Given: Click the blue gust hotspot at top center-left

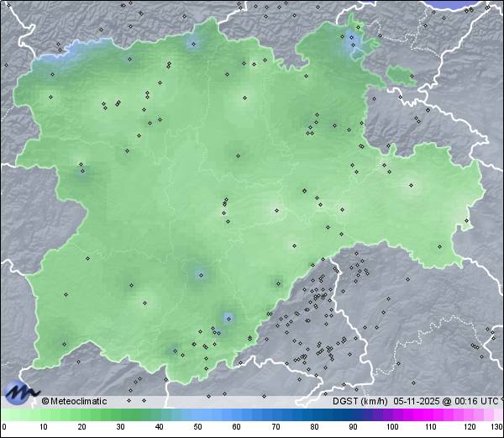Looking at the screenshot, I should coord(194,44).
